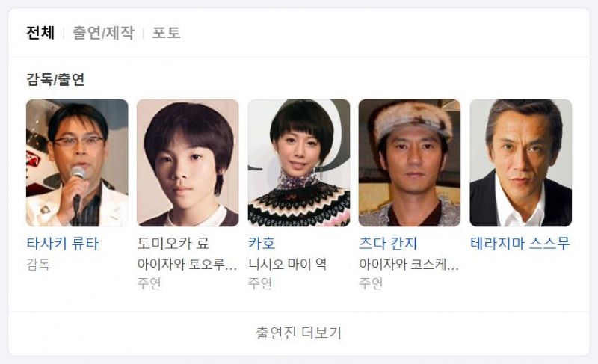
Task: Follow the 타사키 류타 name link
Action: point(63,244)
